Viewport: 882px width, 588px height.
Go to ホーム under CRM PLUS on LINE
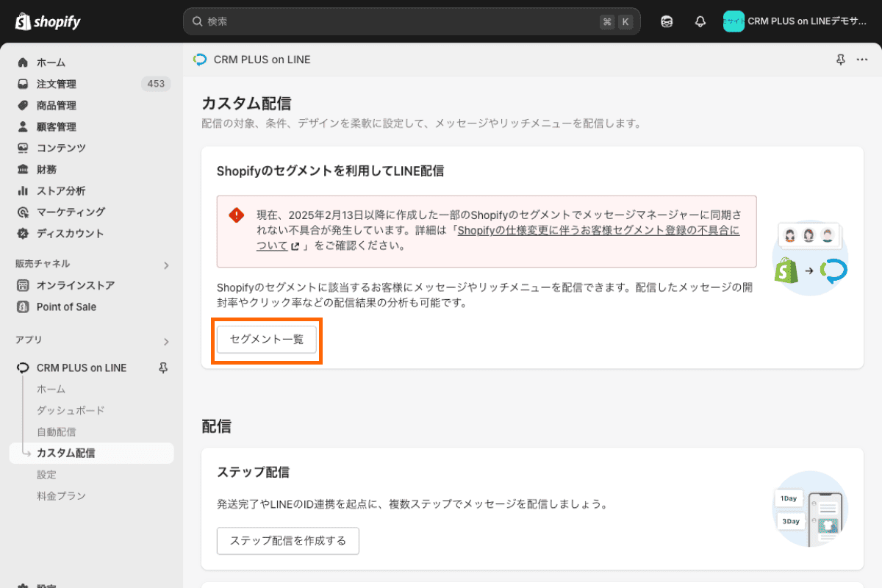51,389
